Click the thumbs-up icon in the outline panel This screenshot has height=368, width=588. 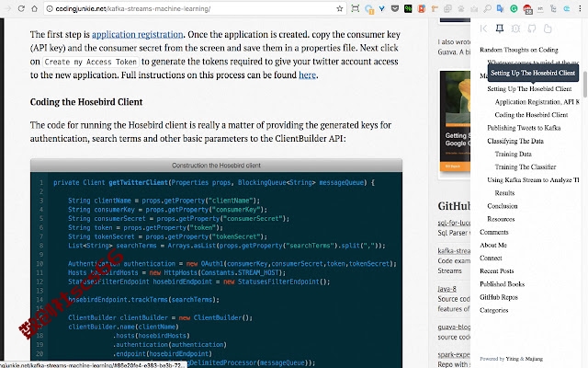tap(548, 29)
